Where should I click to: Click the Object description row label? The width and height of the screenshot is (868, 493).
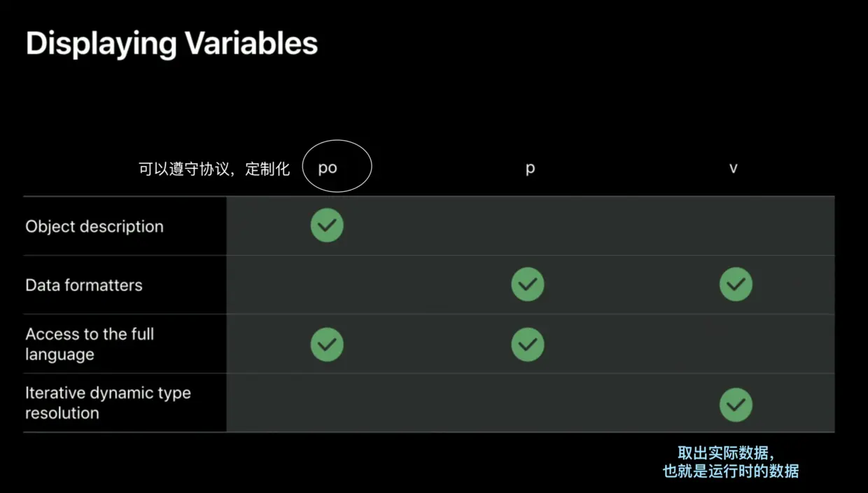click(94, 227)
